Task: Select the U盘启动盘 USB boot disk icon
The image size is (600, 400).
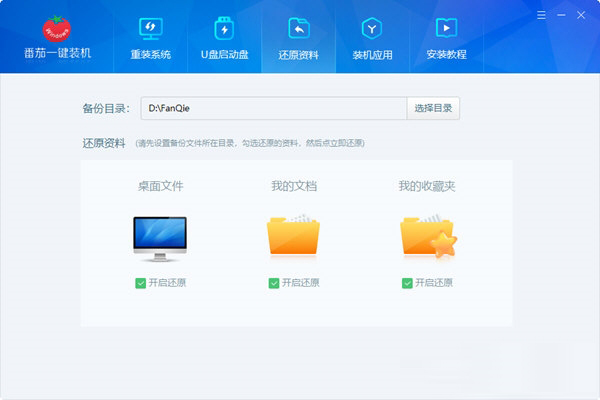Action: (x=224, y=27)
